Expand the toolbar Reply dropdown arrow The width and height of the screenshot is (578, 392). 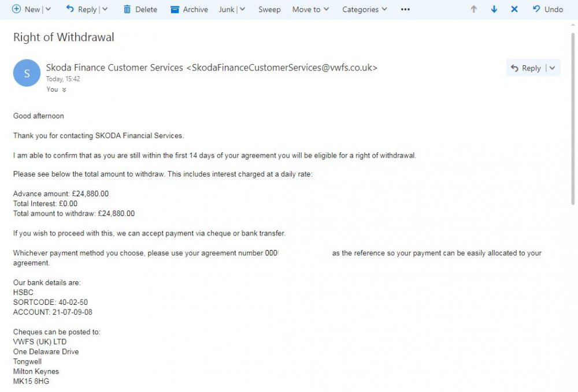coord(105,9)
